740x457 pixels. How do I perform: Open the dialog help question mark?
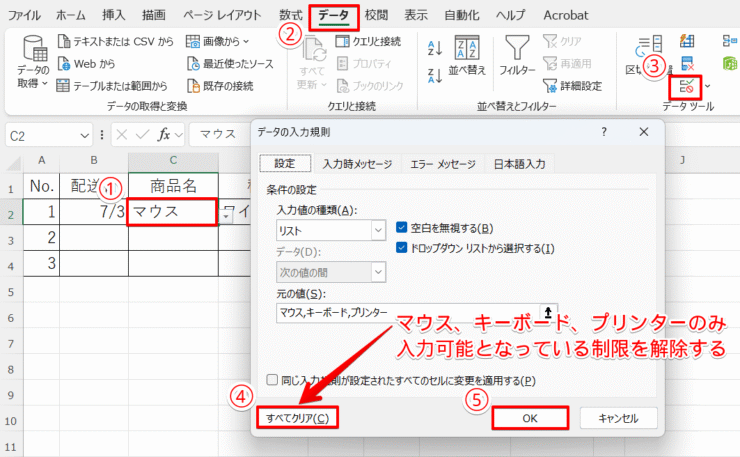[604, 132]
